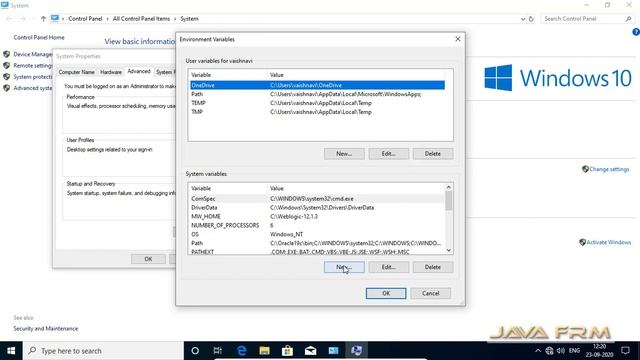Open Task View on taskbar

(218, 351)
